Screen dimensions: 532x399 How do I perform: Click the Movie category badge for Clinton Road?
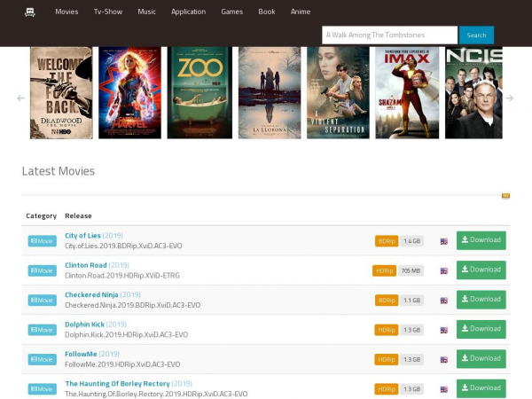tap(42, 270)
